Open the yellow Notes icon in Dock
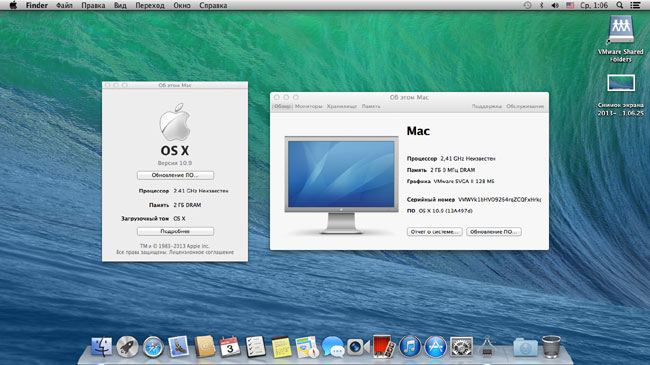This screenshot has height=365, width=650. click(281, 347)
